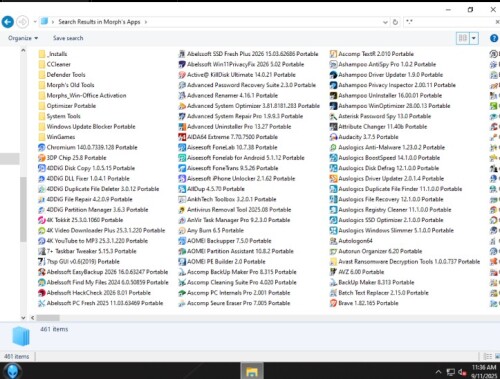Expand the address bar history dropdown
500x379 pixels.
coord(385,22)
